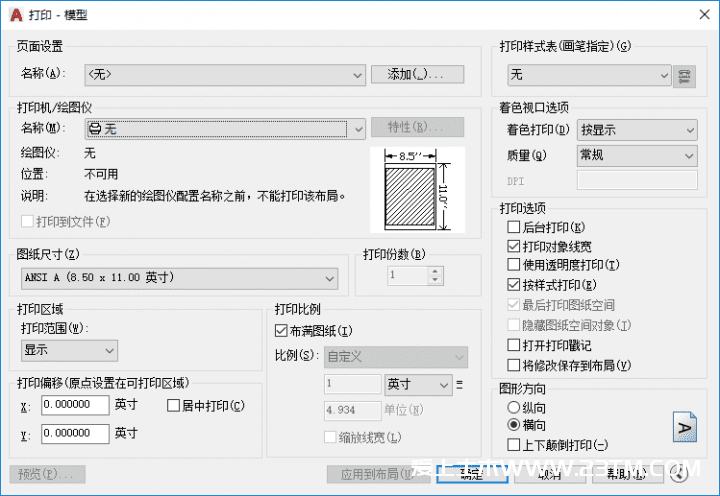Click the paper size preview thumbnail

tap(417, 190)
